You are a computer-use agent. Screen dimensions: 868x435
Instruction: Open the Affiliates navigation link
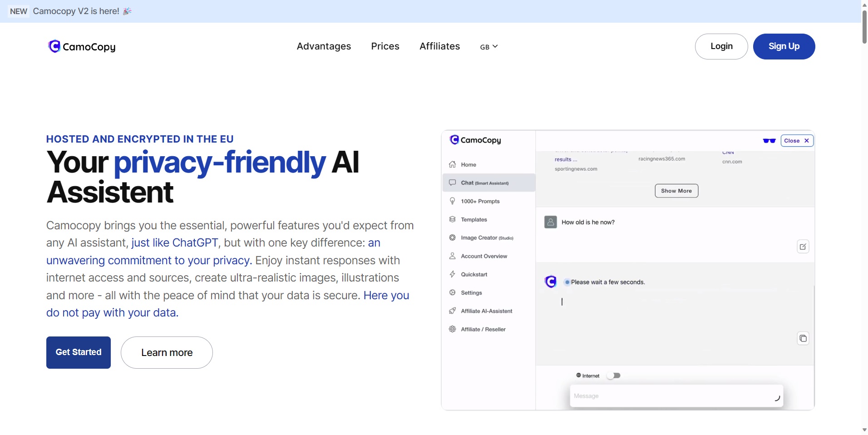(x=439, y=46)
